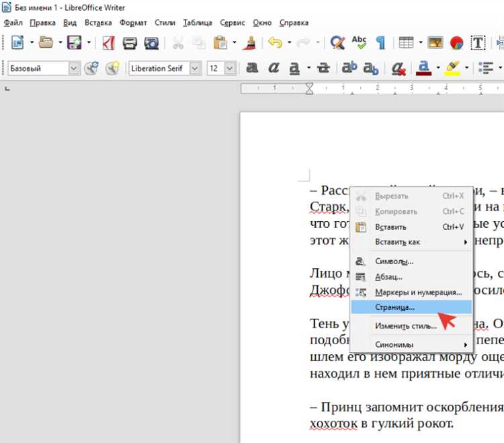Print the document using the printer icon
Viewport: 504px width, 443px height.
(x=130, y=43)
